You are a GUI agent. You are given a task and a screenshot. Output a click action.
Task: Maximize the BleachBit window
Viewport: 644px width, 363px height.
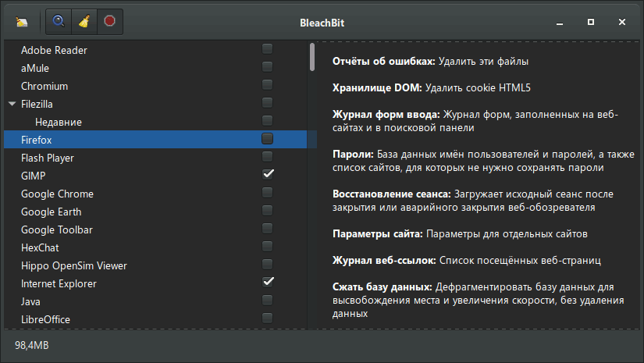point(591,22)
